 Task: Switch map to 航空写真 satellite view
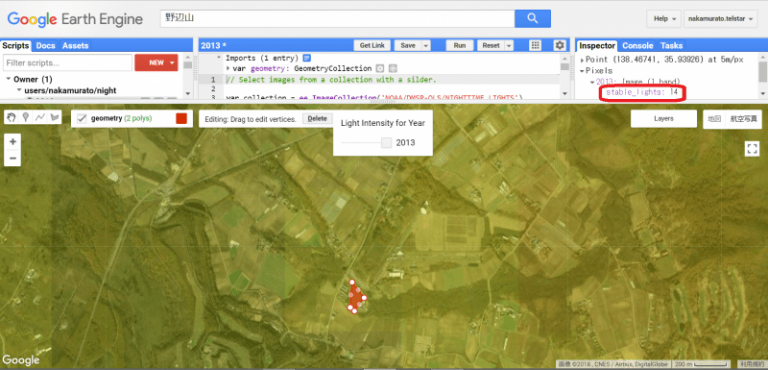[744, 119]
